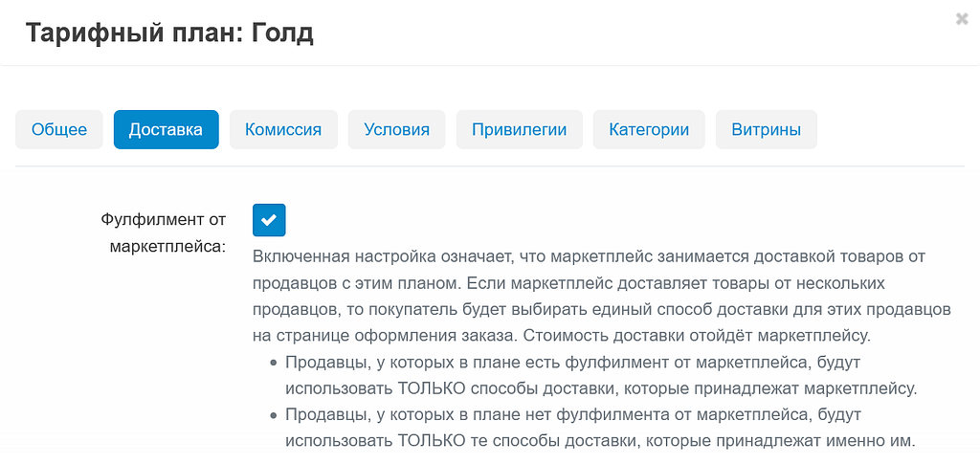The height and width of the screenshot is (464, 980).
Task: Click the second list item's bullet marker
Action: (x=273, y=415)
